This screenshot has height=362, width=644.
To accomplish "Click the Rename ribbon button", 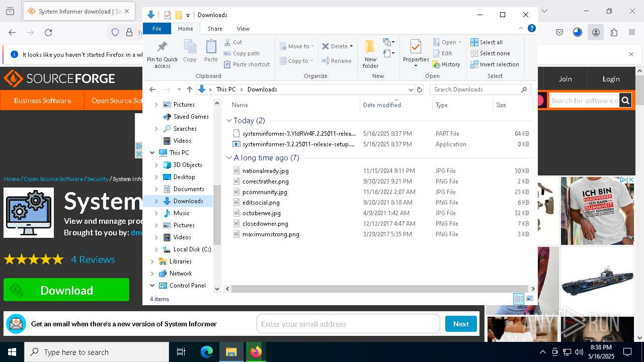I will click(337, 61).
